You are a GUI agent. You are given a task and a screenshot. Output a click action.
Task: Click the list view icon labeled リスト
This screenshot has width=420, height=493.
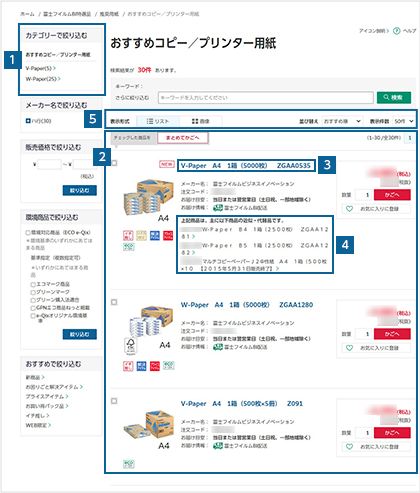pos(150,121)
